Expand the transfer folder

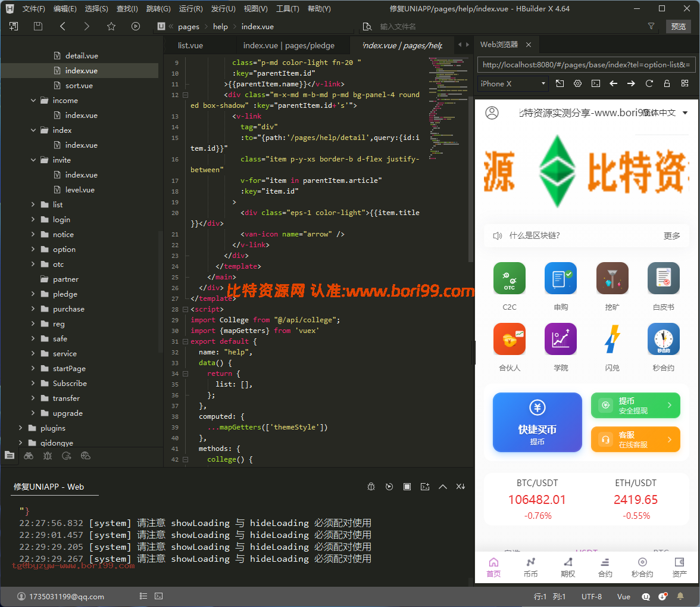click(x=33, y=398)
